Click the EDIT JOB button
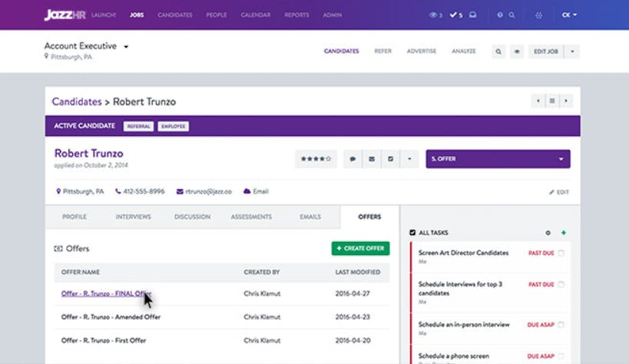The image size is (629, 364). (546, 51)
